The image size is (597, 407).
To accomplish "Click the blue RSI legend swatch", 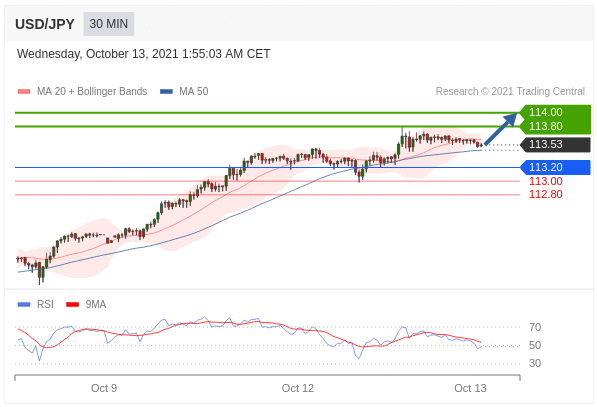I will pos(24,304).
